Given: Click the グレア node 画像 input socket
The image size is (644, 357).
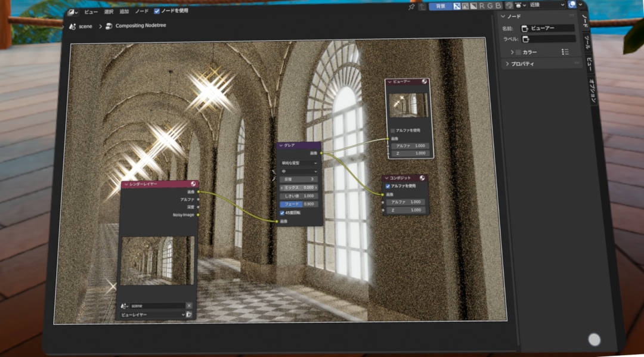Looking at the screenshot, I should [x=277, y=221].
